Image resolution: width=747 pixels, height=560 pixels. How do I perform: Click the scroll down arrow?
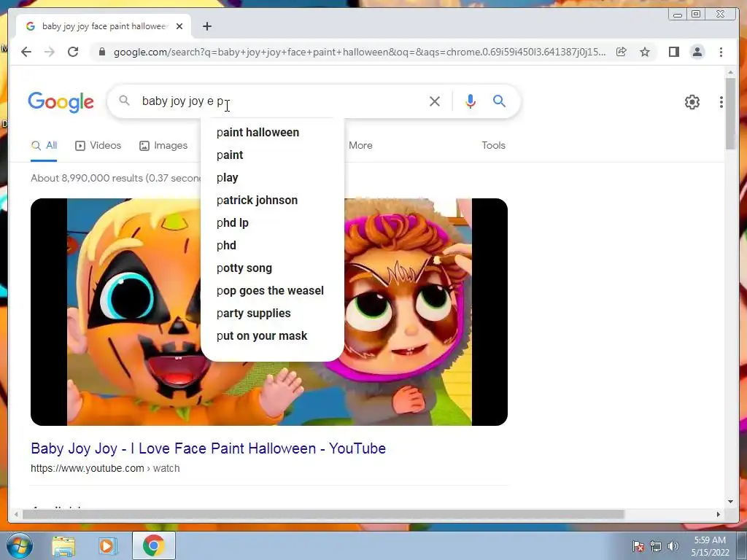[730, 502]
